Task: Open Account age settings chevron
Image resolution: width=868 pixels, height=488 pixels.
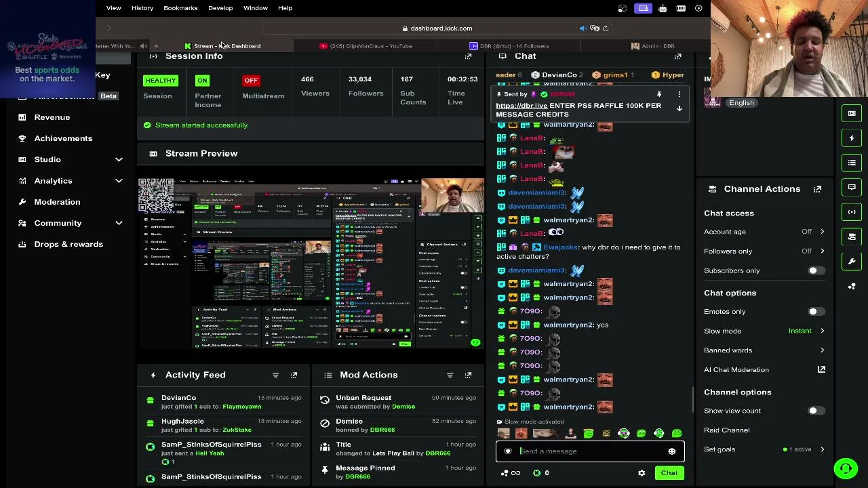Action: click(822, 232)
